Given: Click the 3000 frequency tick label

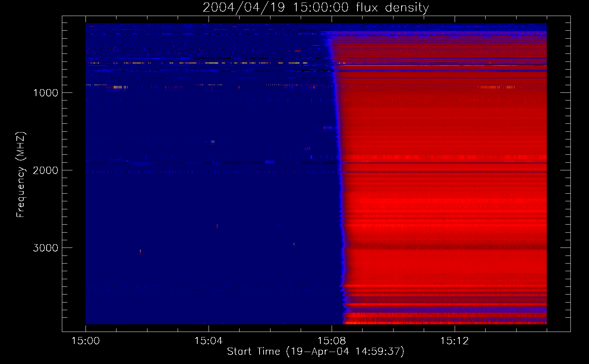Looking at the screenshot, I should click(x=46, y=248).
